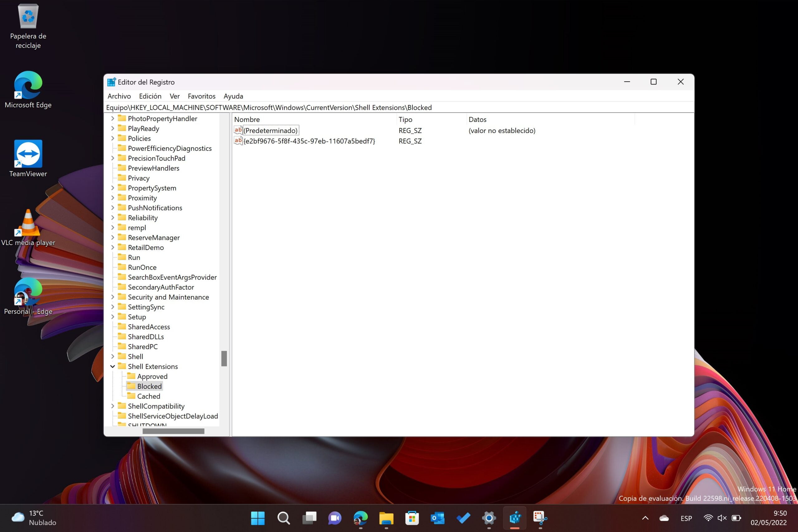Open Edge from the taskbar
Screen dimensions: 798x532
coord(360,518)
